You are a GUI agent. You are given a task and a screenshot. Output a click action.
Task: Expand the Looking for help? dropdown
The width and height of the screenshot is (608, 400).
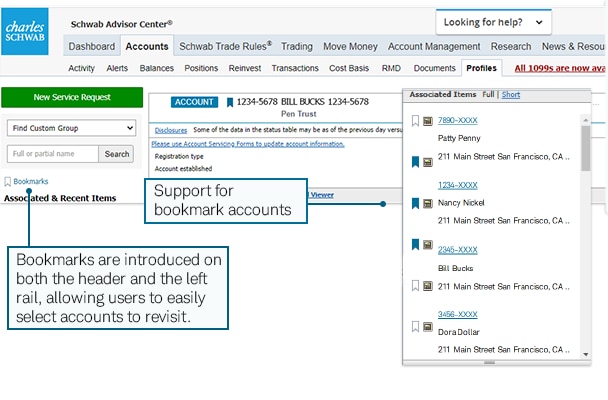pos(493,22)
